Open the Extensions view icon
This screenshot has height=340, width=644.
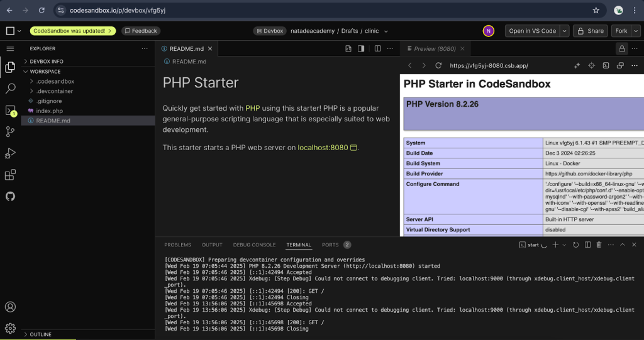pyautogui.click(x=10, y=175)
